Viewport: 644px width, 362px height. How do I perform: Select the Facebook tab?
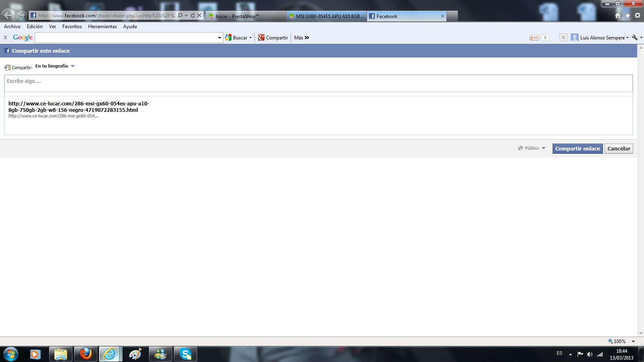tap(407, 16)
